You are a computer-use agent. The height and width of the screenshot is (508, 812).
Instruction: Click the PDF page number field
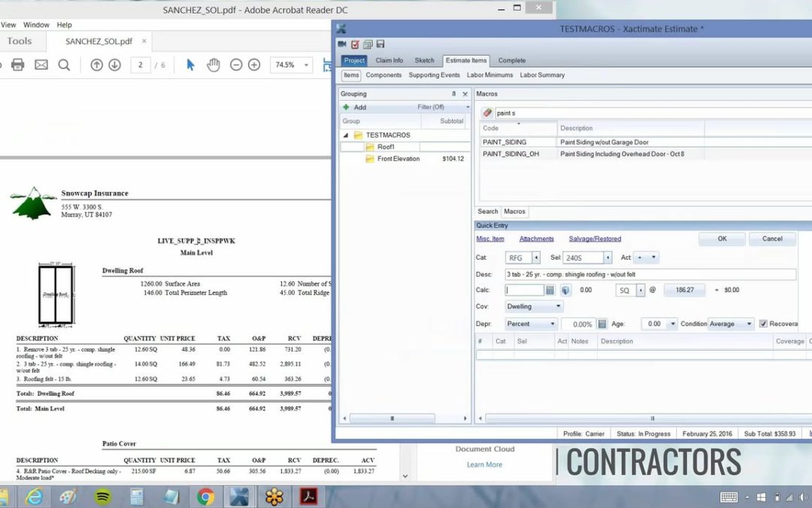(x=140, y=65)
